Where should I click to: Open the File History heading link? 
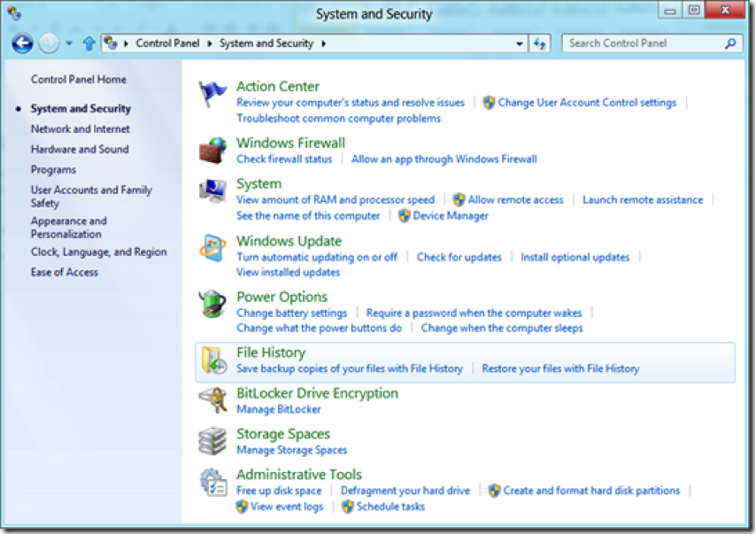click(271, 353)
